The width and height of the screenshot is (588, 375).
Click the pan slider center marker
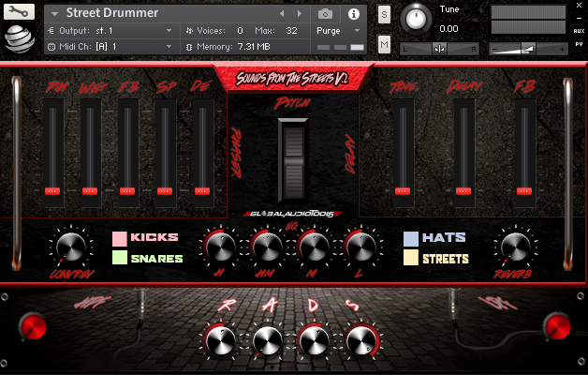coord(439,49)
